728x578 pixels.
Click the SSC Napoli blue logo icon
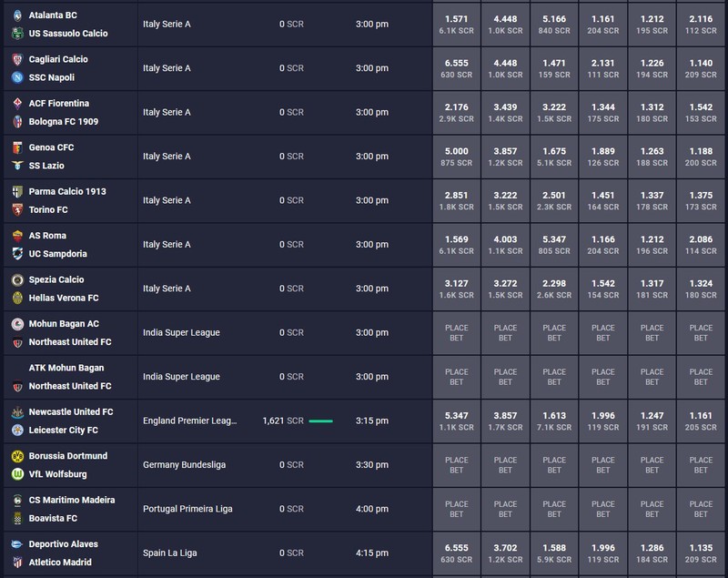[17, 77]
